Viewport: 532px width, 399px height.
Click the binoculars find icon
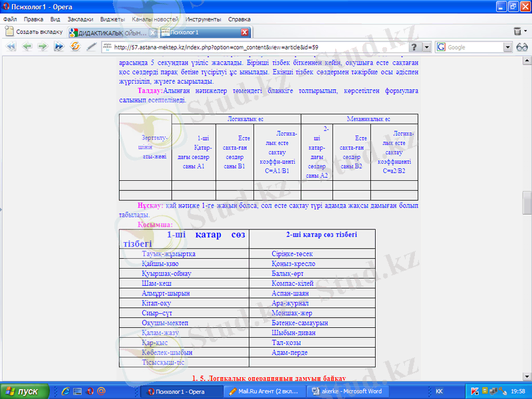tap(522, 47)
